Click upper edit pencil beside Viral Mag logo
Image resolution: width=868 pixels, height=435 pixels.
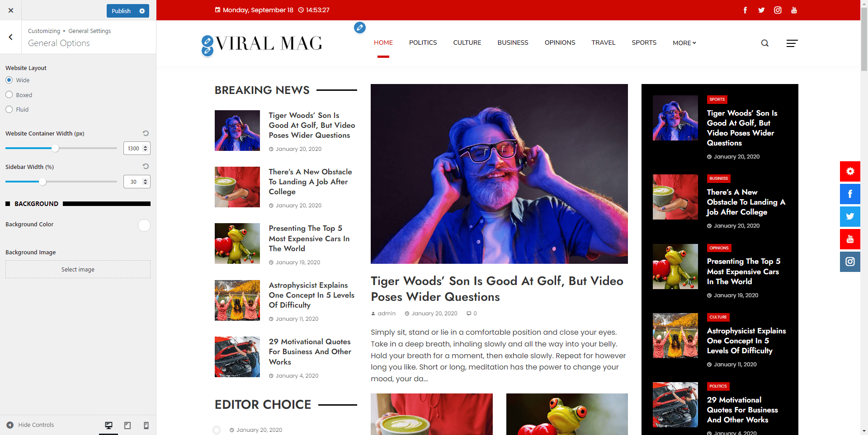tap(207, 41)
